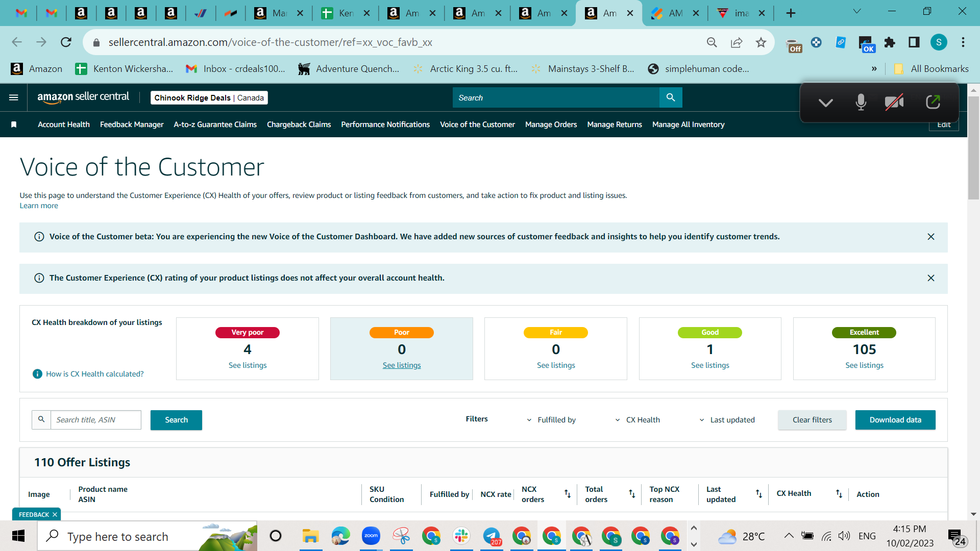Sort the table by NCX orders
980x551 pixels.
pyautogui.click(x=568, y=494)
